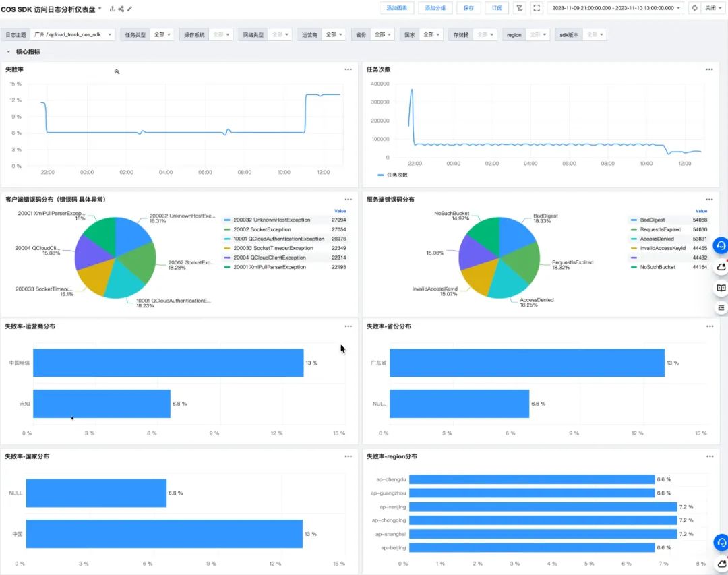Open the sdk版本 filter dropdown

pyautogui.click(x=595, y=34)
